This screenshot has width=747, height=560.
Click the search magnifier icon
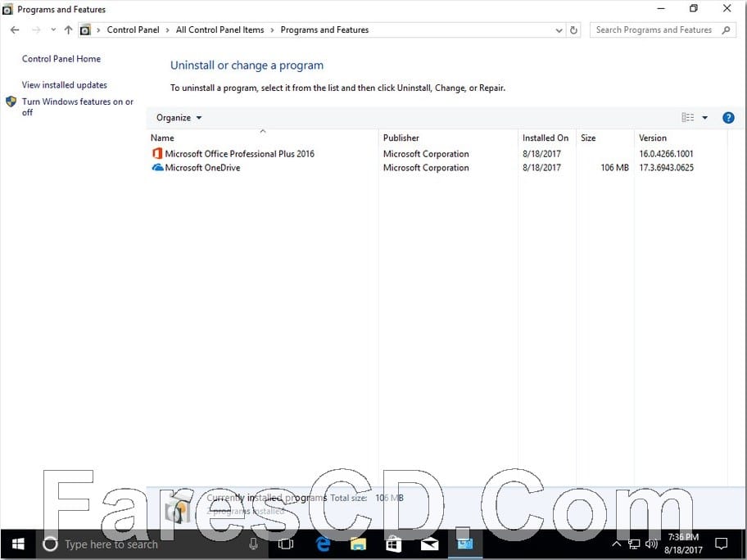click(726, 30)
